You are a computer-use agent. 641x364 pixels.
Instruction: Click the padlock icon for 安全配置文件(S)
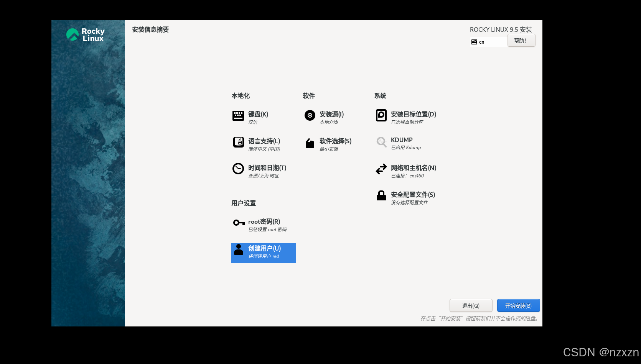pos(381,195)
